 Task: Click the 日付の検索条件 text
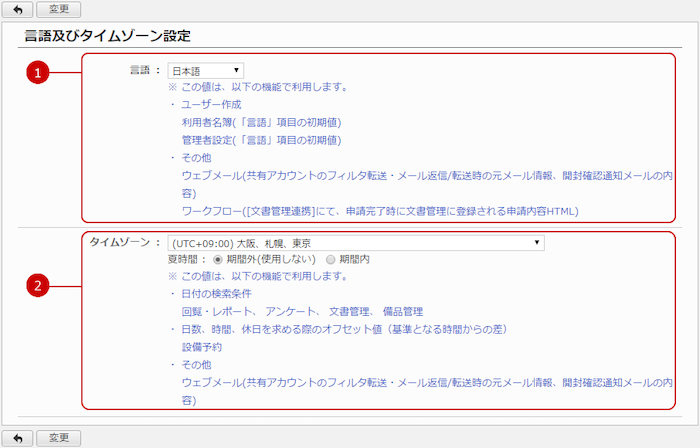tap(217, 294)
